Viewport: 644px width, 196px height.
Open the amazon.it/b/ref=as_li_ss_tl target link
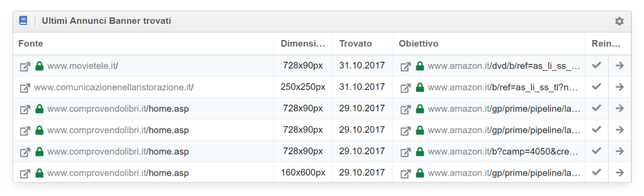pyautogui.click(x=503, y=87)
